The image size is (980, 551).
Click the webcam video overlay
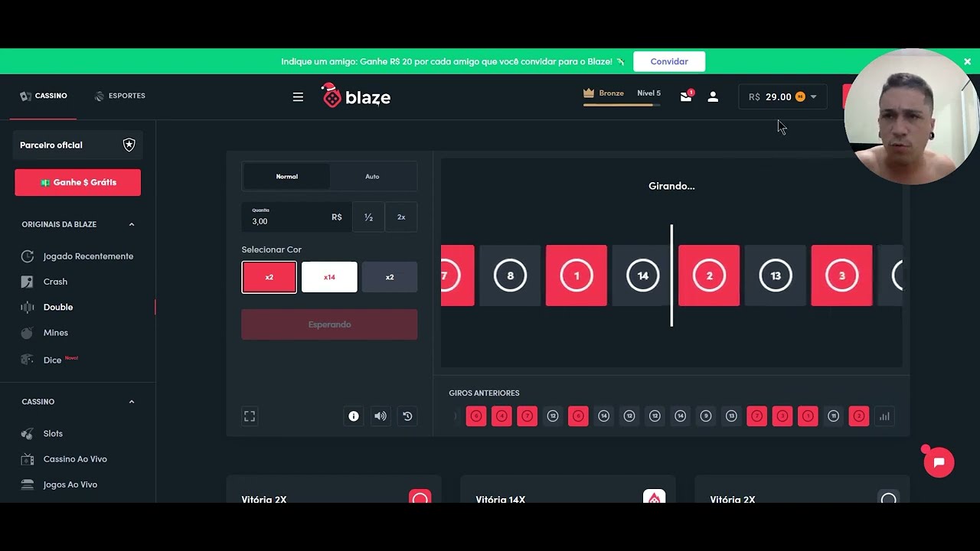pos(911,116)
